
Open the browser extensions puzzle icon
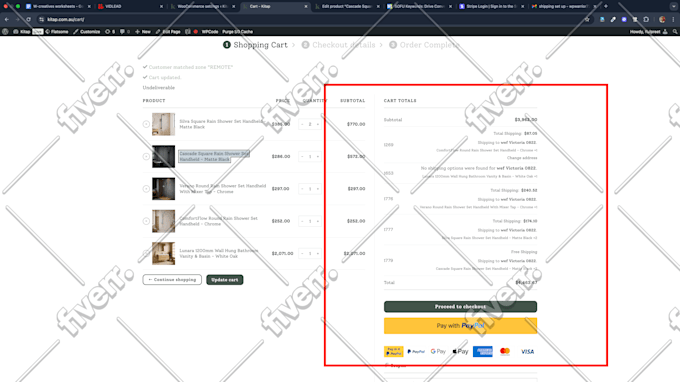click(x=646, y=20)
